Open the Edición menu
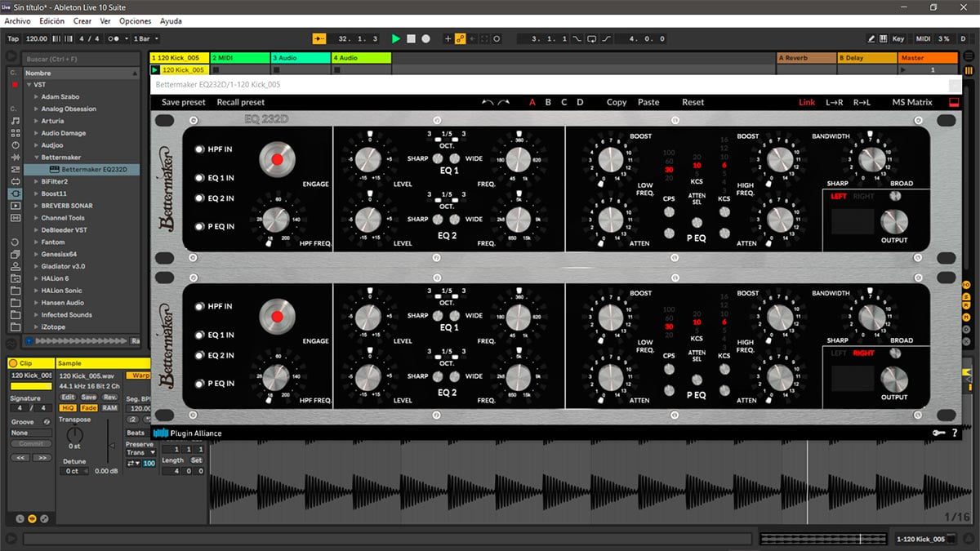The width and height of the screenshot is (980, 551). pyautogui.click(x=52, y=21)
